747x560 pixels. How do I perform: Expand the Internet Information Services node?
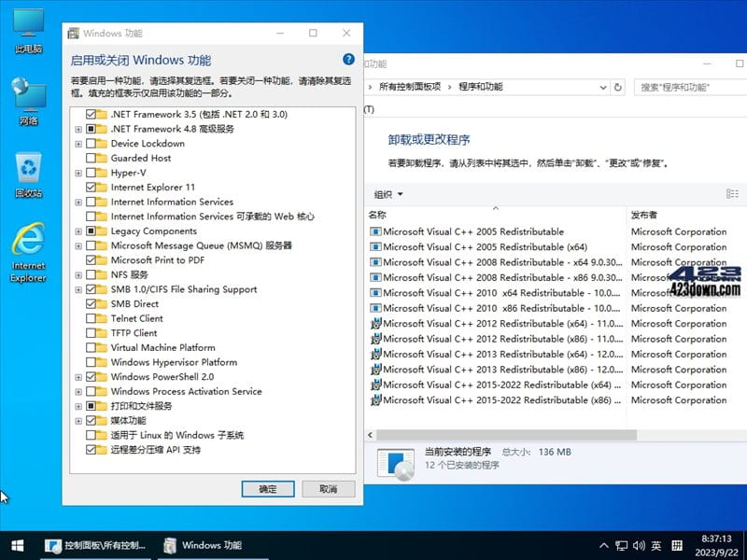pos(80,202)
